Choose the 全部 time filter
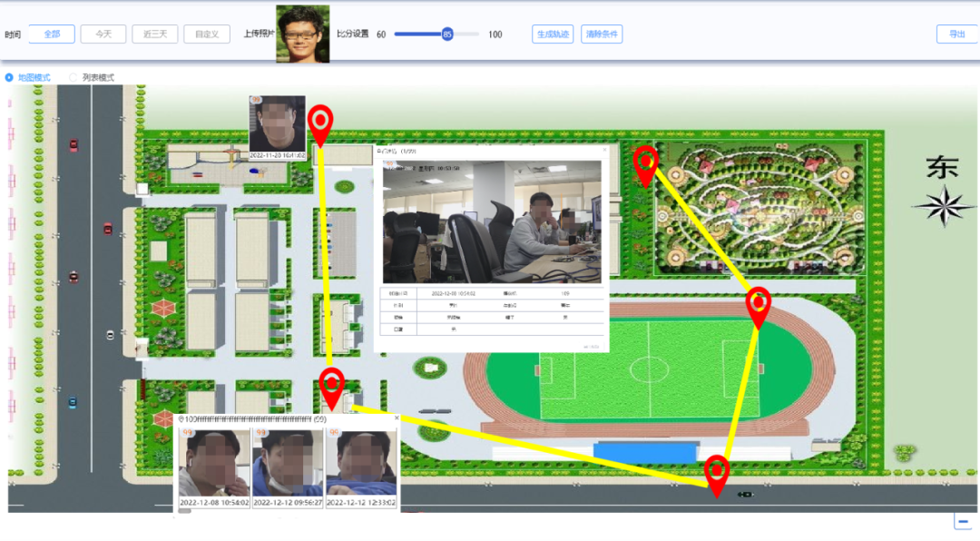This screenshot has width=980, height=541. tap(52, 34)
